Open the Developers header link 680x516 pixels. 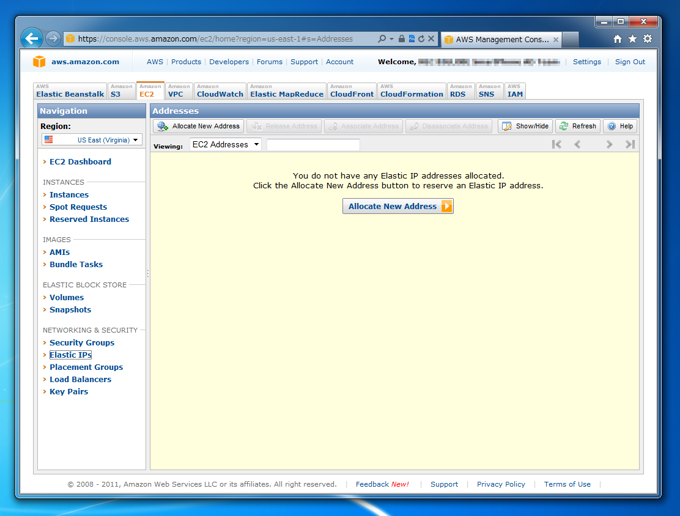[x=229, y=62]
